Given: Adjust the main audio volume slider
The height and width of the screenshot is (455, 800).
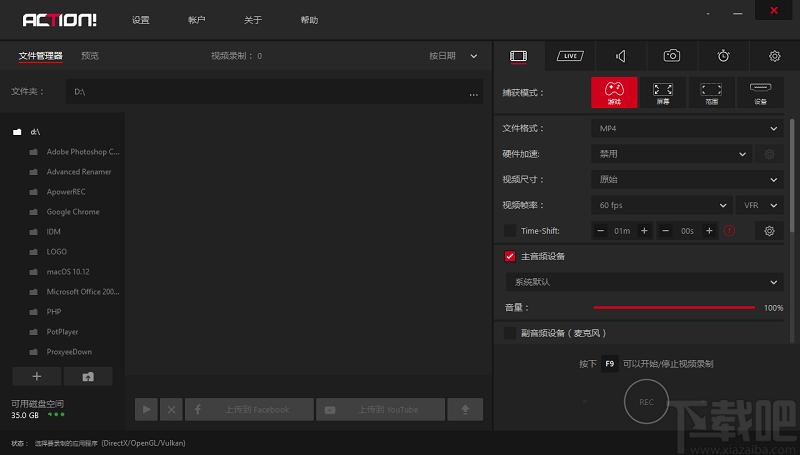Looking at the screenshot, I should (674, 308).
